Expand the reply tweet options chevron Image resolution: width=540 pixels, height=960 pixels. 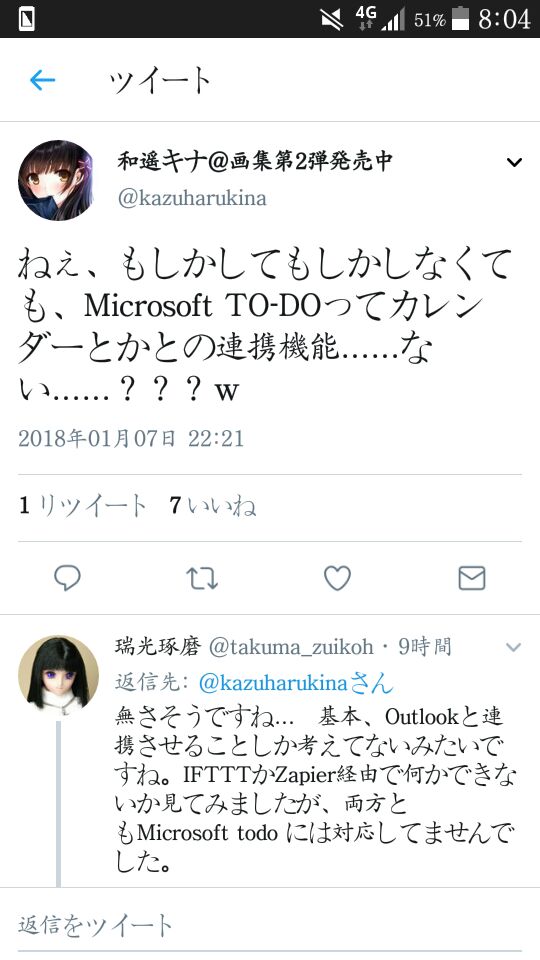tap(514, 647)
